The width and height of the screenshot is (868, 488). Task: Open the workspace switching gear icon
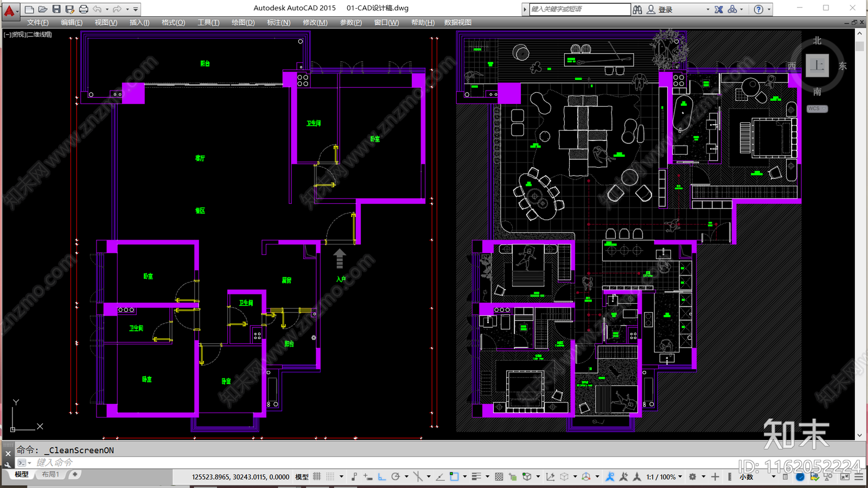tap(692, 477)
